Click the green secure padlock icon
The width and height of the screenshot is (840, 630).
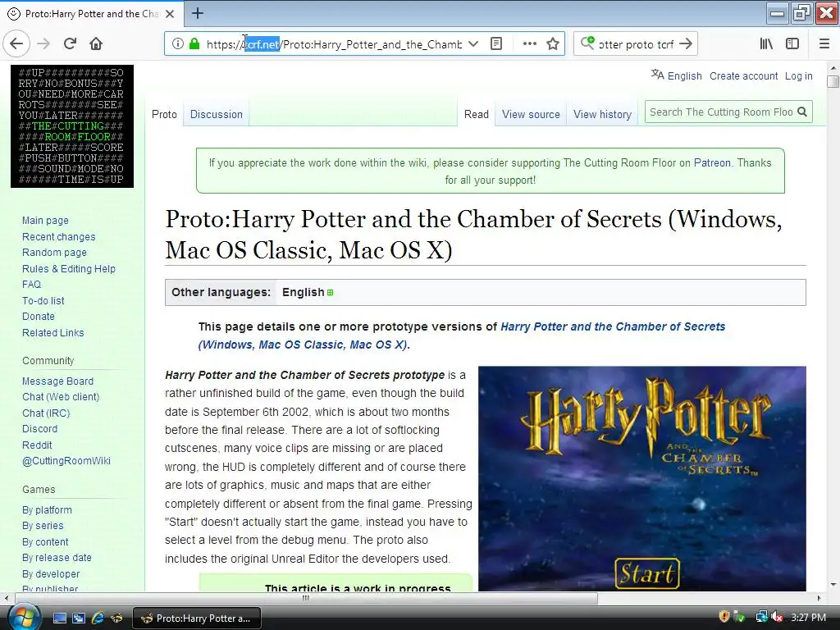194,44
